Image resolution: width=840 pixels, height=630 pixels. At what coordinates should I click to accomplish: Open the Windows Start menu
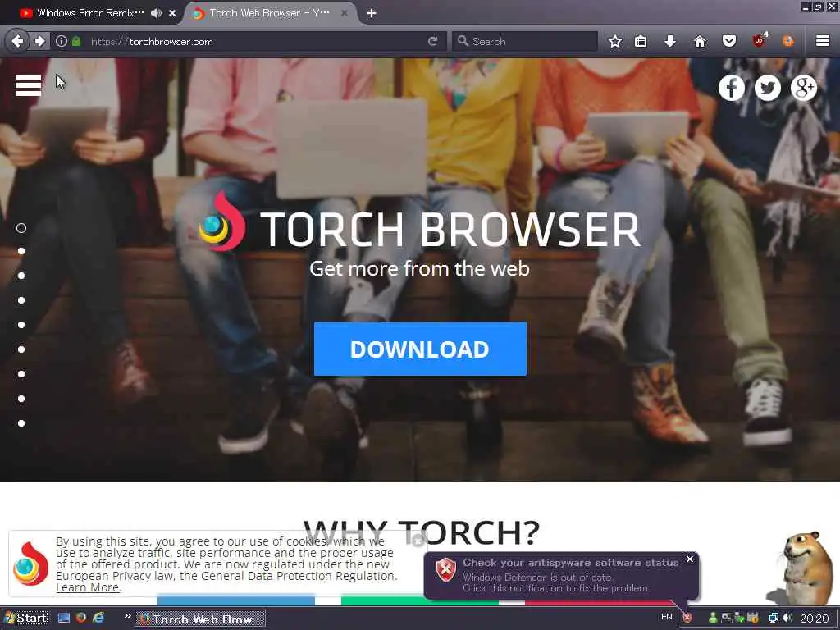pos(25,619)
